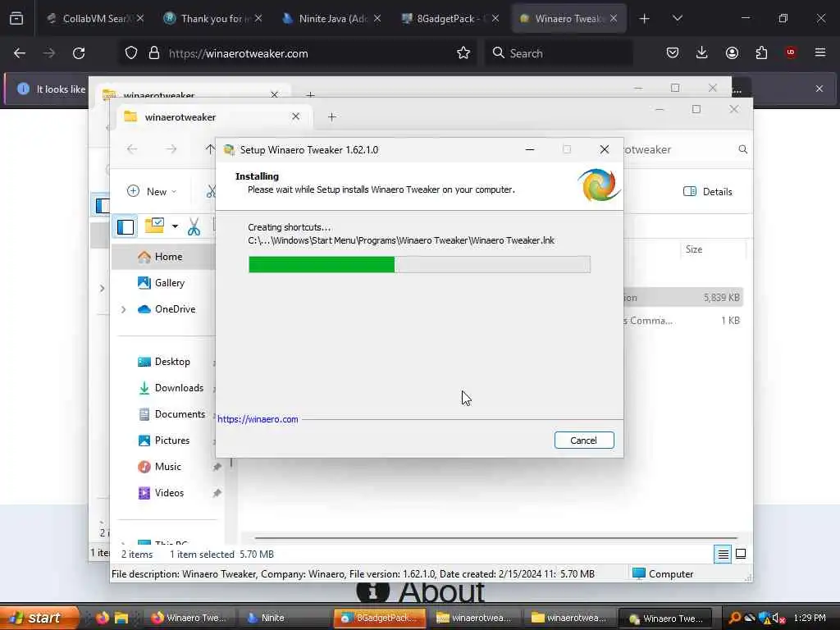Viewport: 840px width, 630px height.
Task: Go back in File Explorer
Action: (x=132, y=149)
